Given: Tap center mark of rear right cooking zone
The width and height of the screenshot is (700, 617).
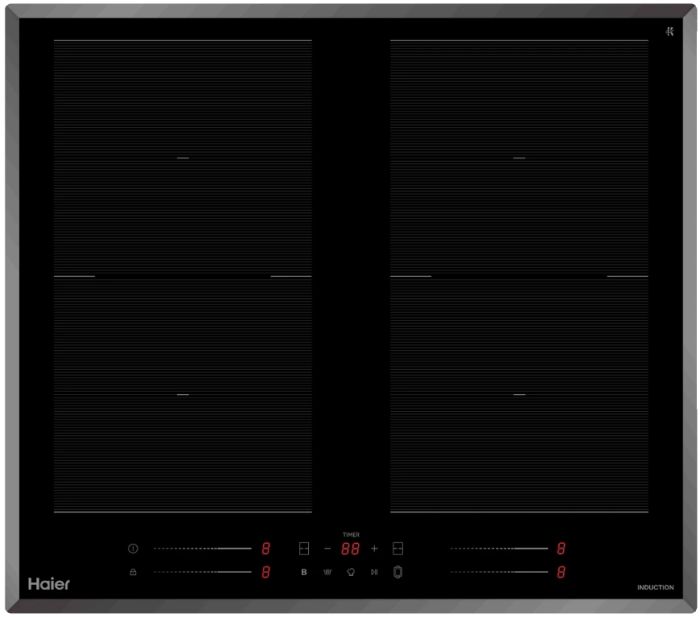Looking at the screenshot, I should [x=519, y=158].
